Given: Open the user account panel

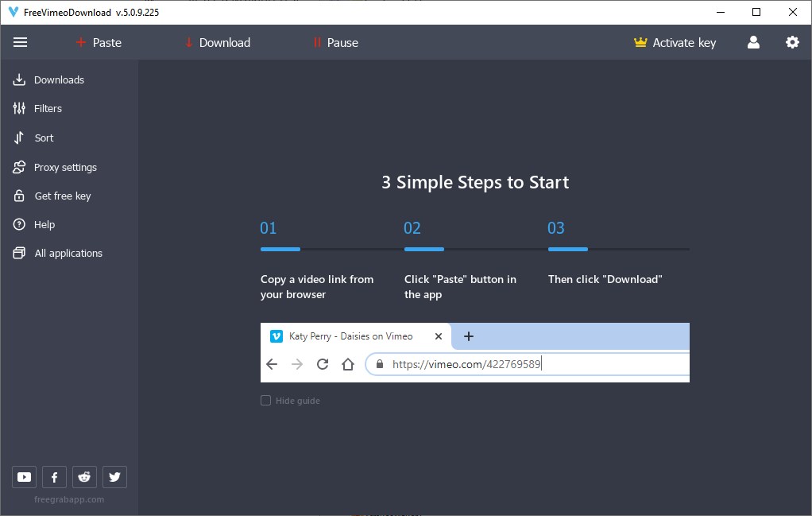Looking at the screenshot, I should [753, 42].
